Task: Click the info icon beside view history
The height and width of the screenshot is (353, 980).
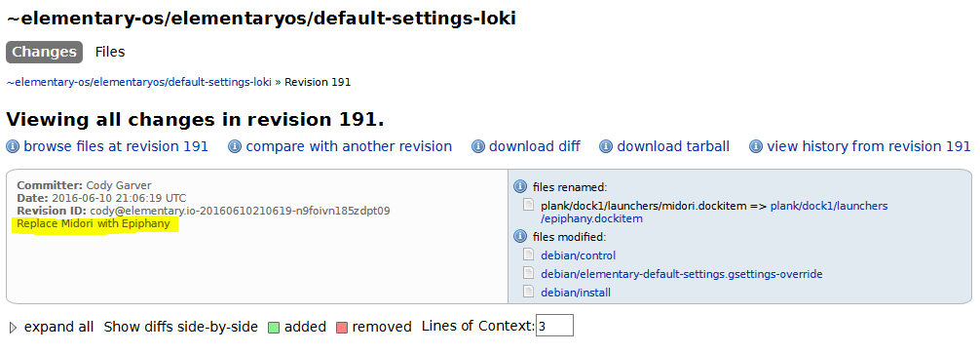Action: coord(756,146)
